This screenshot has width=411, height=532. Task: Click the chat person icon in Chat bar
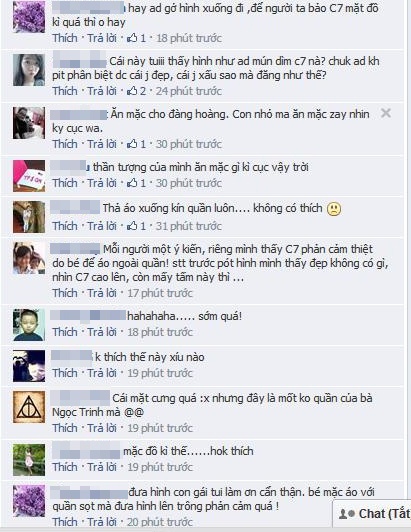point(347,514)
